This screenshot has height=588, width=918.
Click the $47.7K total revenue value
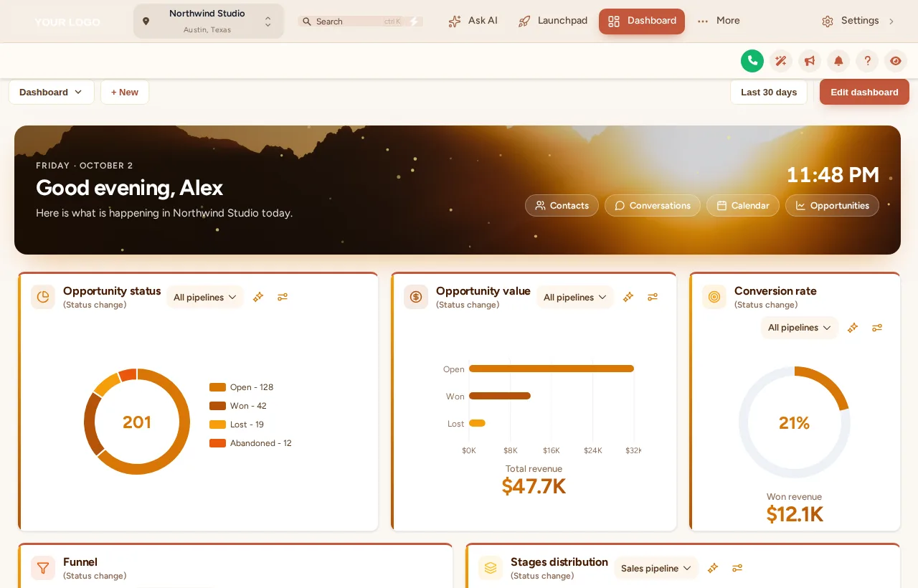pyautogui.click(x=534, y=486)
